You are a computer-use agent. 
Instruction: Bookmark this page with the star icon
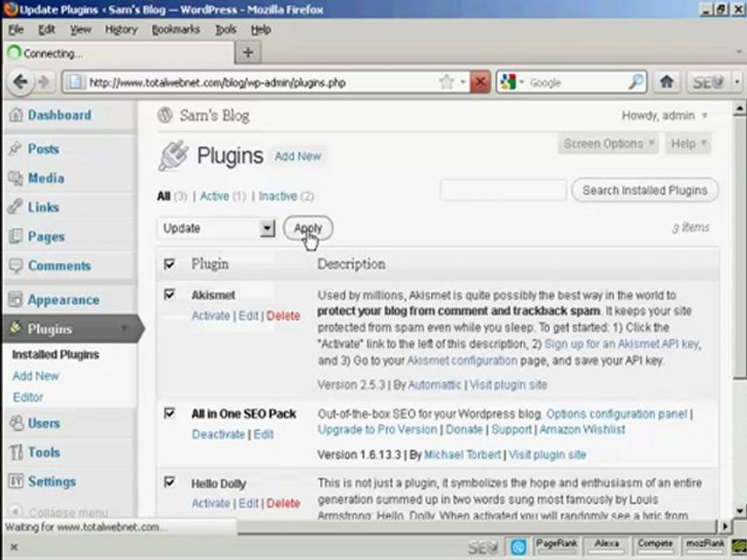coord(447,82)
